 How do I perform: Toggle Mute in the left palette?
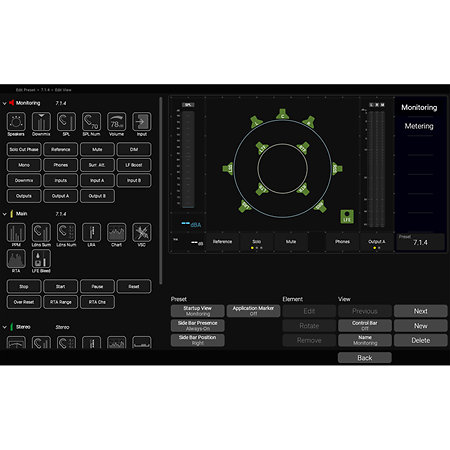click(x=97, y=149)
